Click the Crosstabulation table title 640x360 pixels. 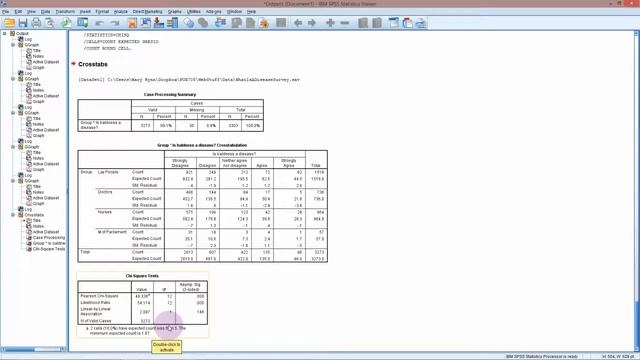202,145
